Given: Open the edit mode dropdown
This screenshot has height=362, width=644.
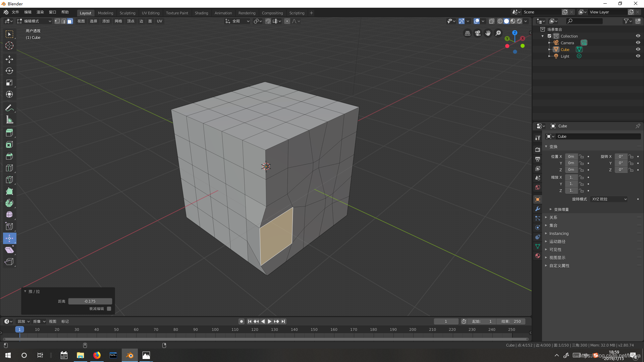Looking at the screenshot, I should (34, 21).
